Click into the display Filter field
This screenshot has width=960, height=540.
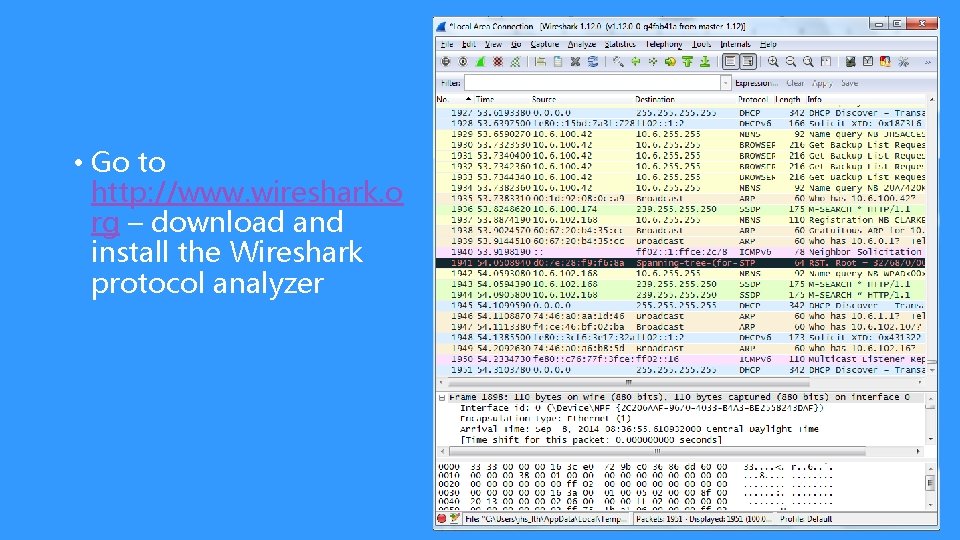pos(592,83)
